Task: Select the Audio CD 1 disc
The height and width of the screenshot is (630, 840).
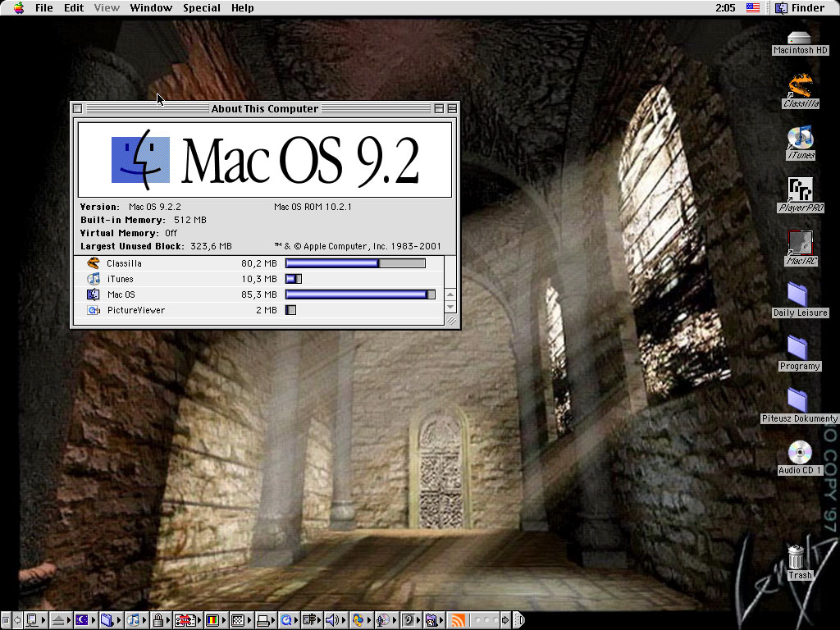Action: click(x=800, y=458)
